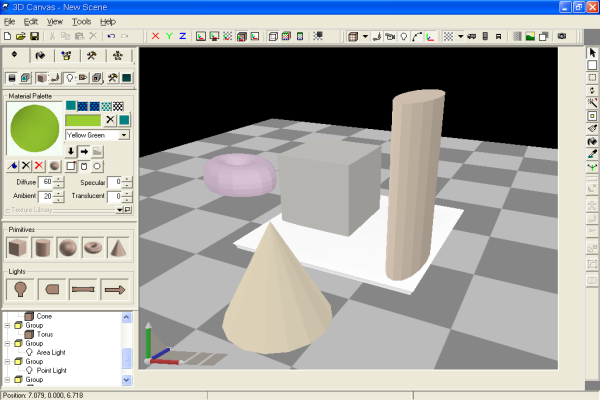
Task: Add a Sphere primitive
Action: 68,248
